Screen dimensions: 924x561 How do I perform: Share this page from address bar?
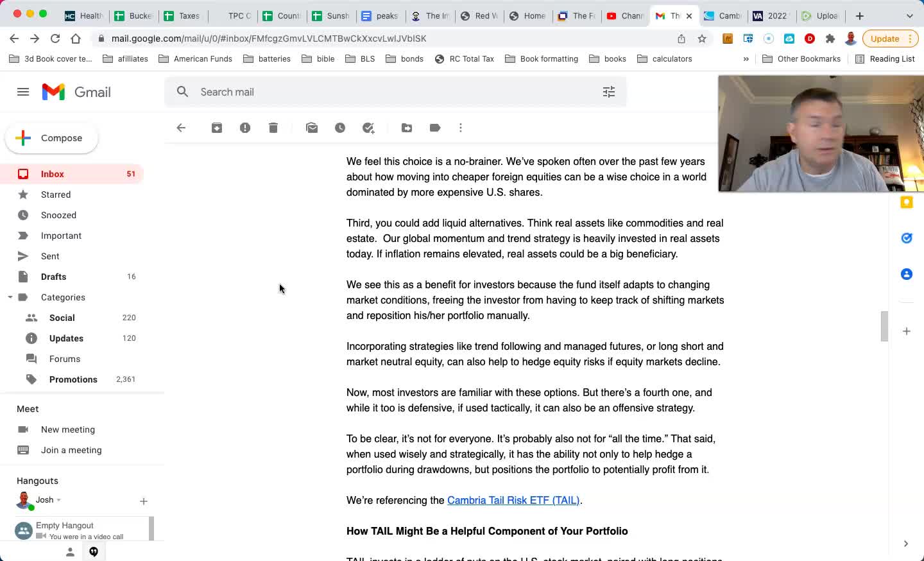[681, 39]
